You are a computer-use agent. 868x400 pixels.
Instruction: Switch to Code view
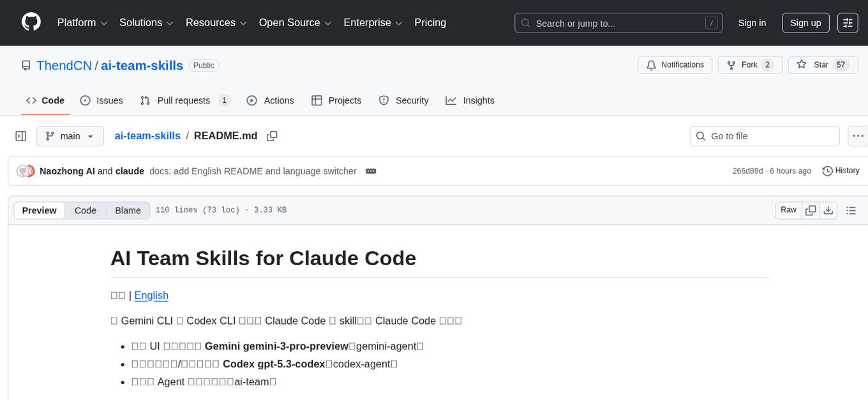(86, 210)
